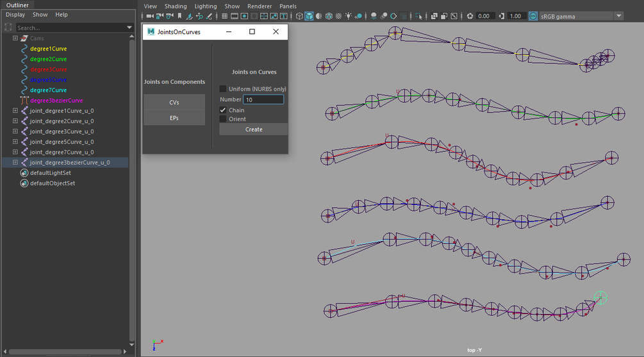The image size is (644, 357).
Task: Toggle the Safe Title icon
Action: tap(284, 16)
